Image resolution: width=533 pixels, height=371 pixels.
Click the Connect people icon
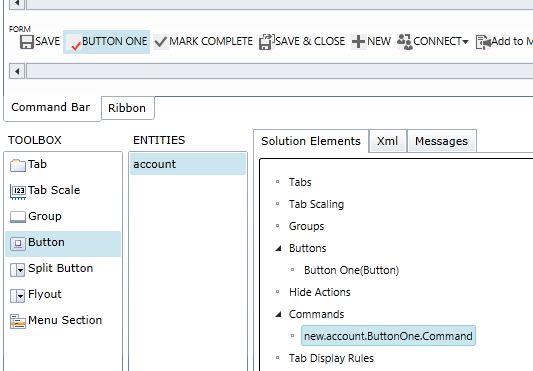click(405, 42)
